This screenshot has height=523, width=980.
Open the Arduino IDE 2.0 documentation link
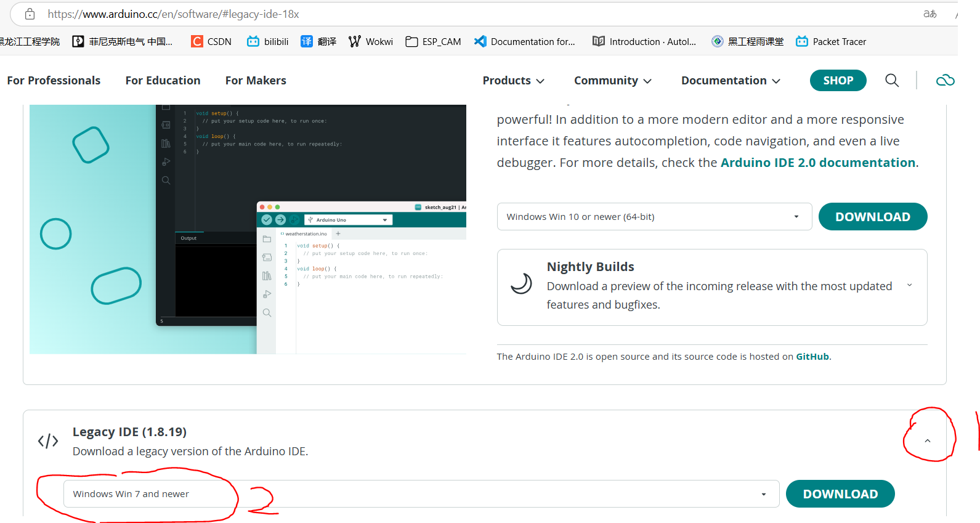tap(818, 163)
